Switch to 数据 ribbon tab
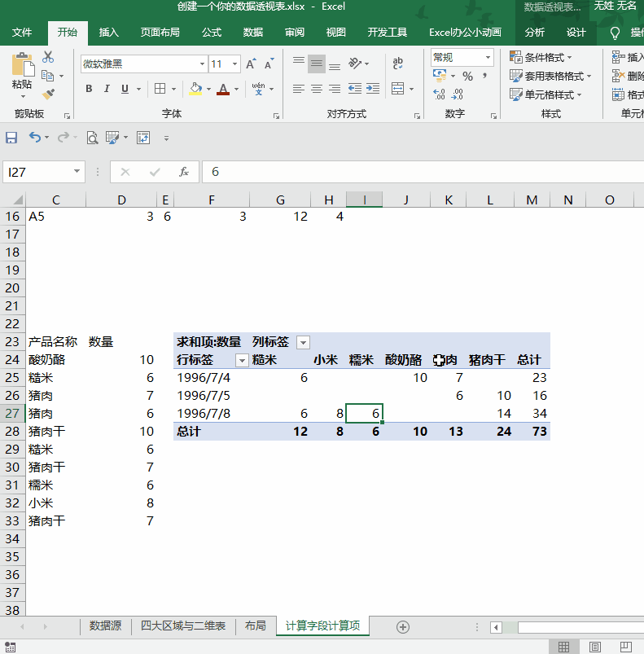The image size is (644, 654). 253,33
